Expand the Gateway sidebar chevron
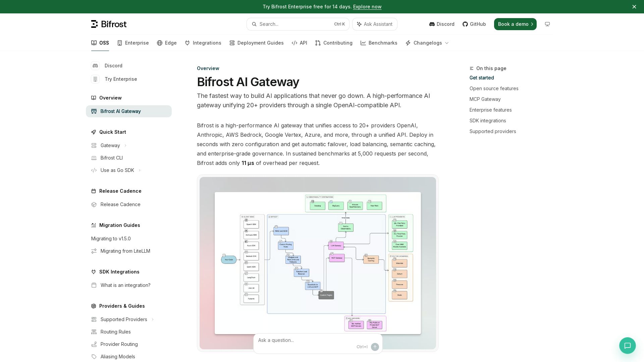644x362 pixels. tap(125, 145)
